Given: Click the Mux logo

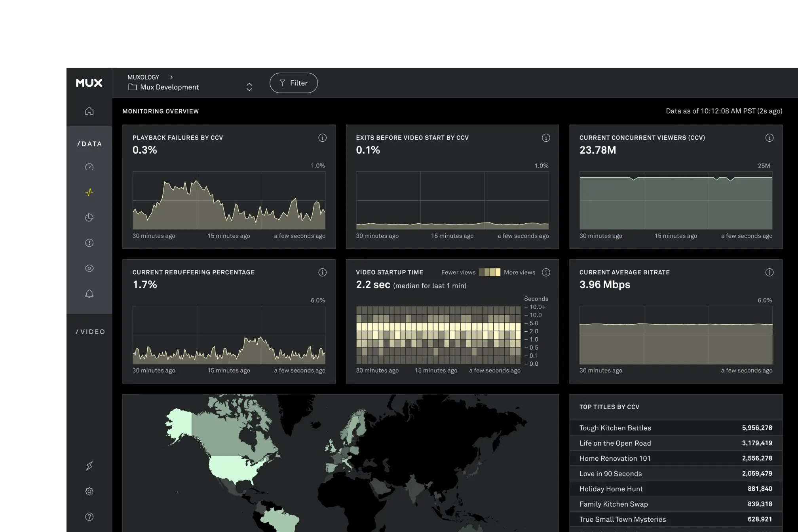Looking at the screenshot, I should [89, 83].
